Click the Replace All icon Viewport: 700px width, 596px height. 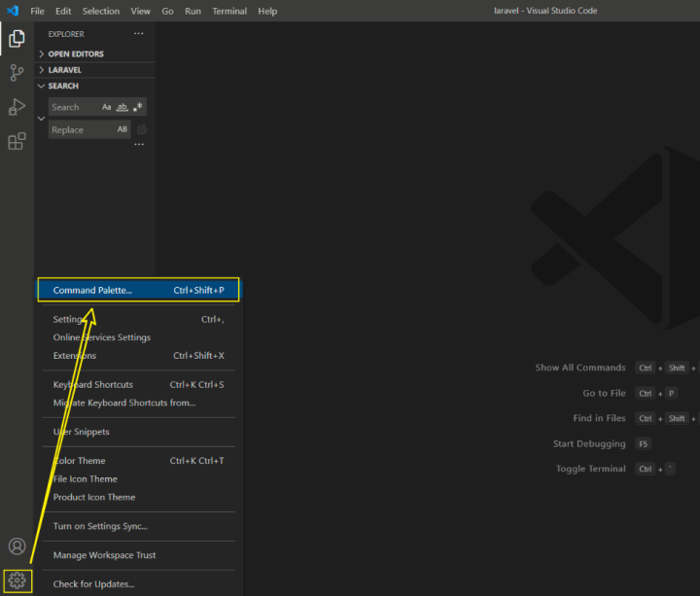click(142, 129)
